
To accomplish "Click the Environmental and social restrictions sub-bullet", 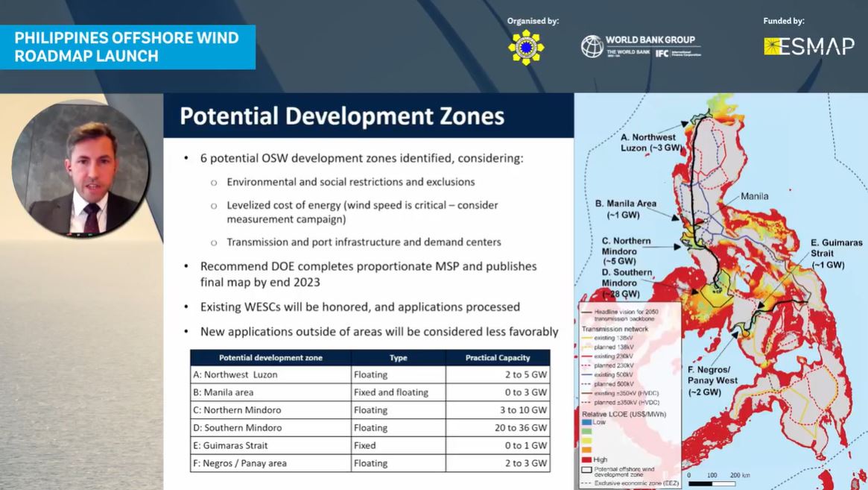I will 350,182.
